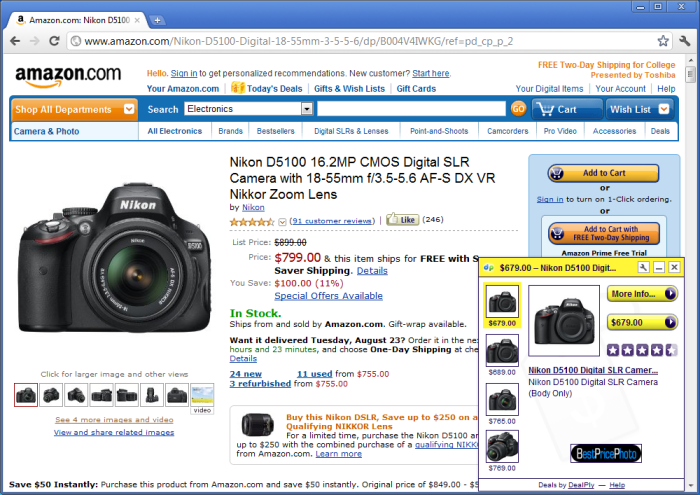The height and width of the screenshot is (495, 700).
Task: Open DealPly popup wrench settings
Action: point(643,267)
